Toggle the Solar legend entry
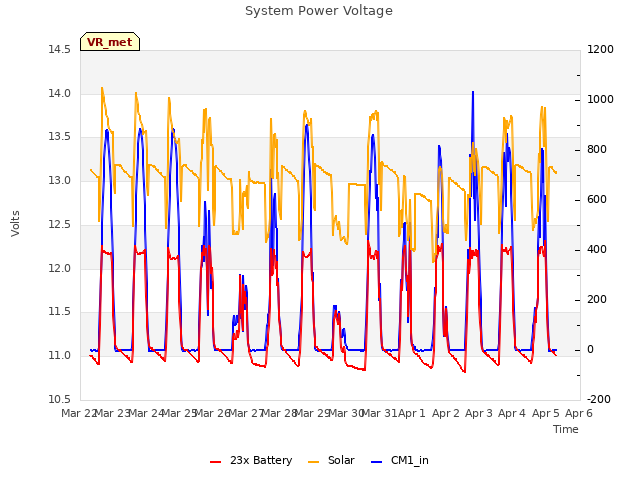640x480 pixels. point(331,460)
